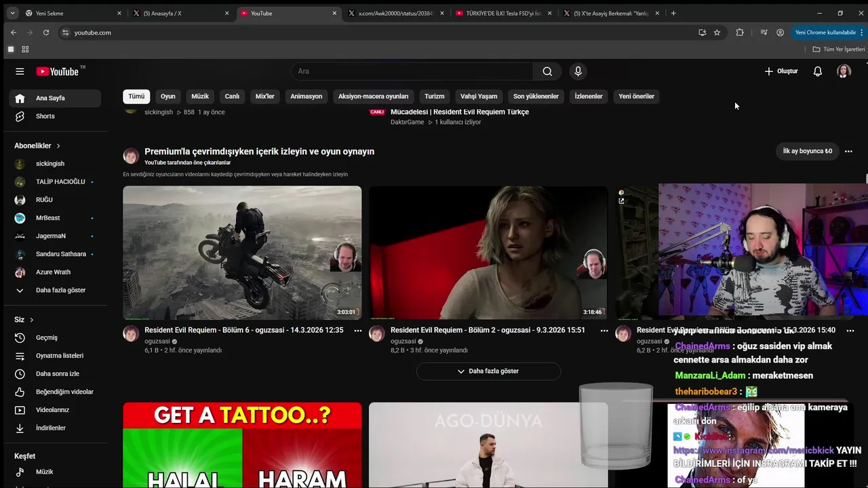
Task: Click the YouTube search field
Action: click(412, 71)
